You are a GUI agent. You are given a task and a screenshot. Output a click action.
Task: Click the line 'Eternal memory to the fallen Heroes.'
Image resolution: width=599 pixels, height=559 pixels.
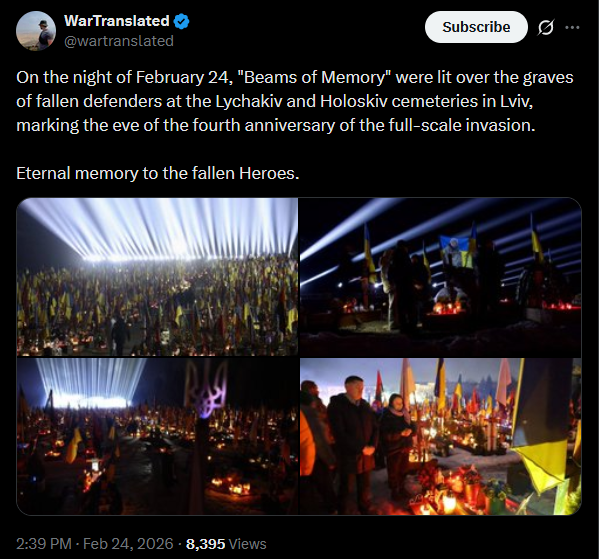pyautogui.click(x=158, y=173)
